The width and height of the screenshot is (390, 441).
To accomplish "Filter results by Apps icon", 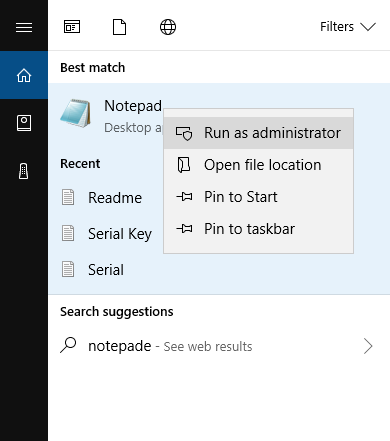I will point(72,27).
